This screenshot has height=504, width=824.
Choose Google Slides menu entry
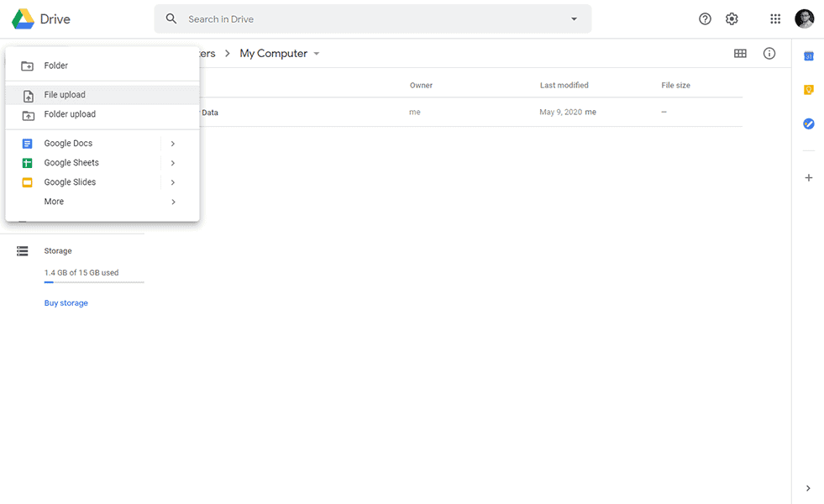coord(102,182)
